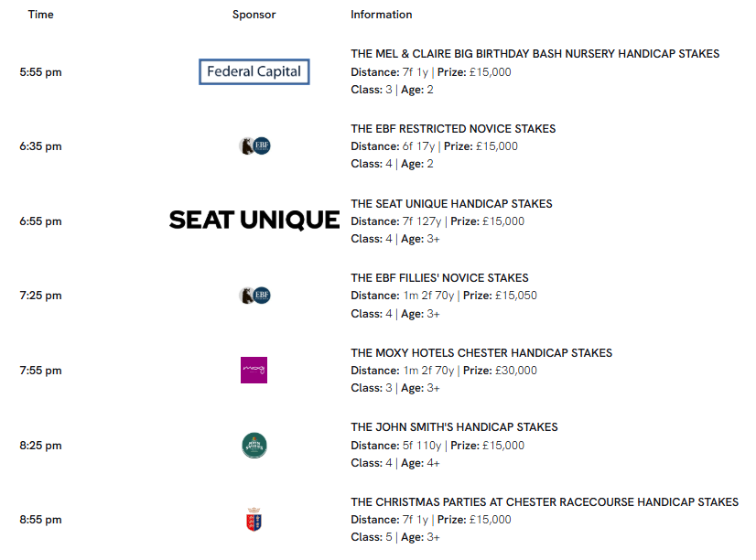The width and height of the screenshot is (756, 560).
Task: Open the Christmas Parties at Chester Racecourse race title
Action: [x=545, y=502]
